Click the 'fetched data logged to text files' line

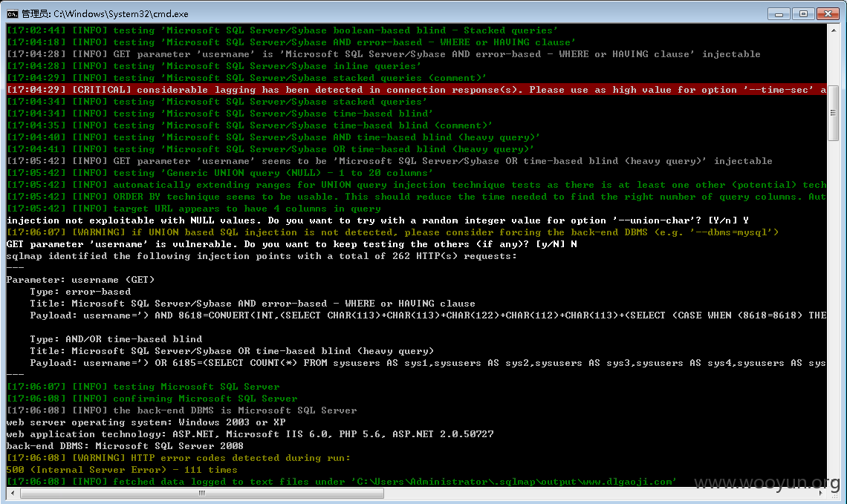tap(341, 481)
